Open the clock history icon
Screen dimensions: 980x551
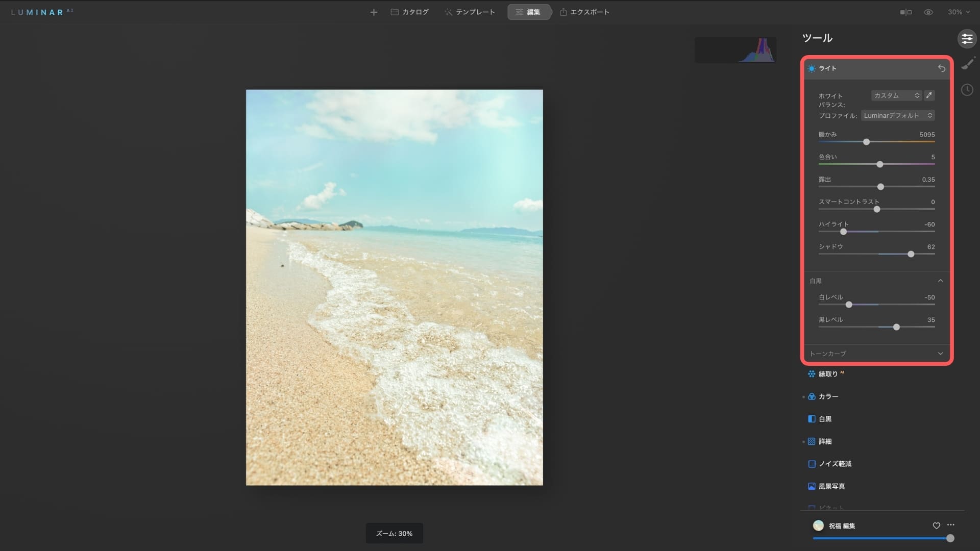pyautogui.click(x=967, y=90)
